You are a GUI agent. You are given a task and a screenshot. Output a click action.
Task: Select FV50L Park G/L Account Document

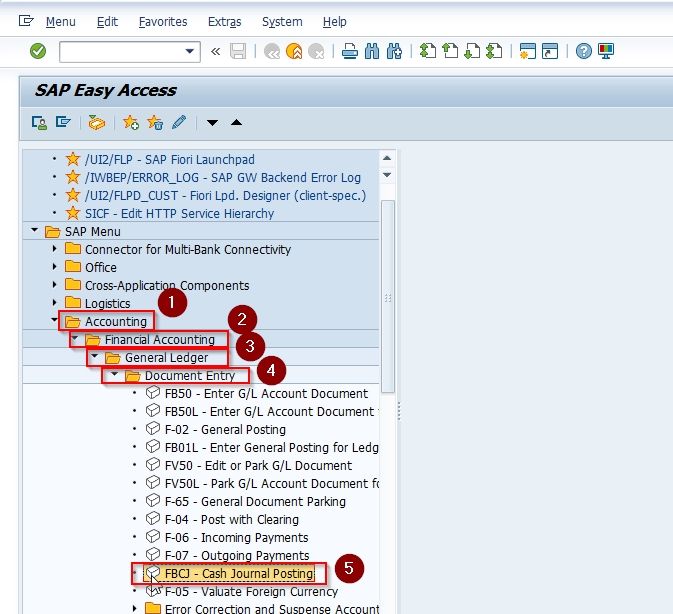point(272,484)
